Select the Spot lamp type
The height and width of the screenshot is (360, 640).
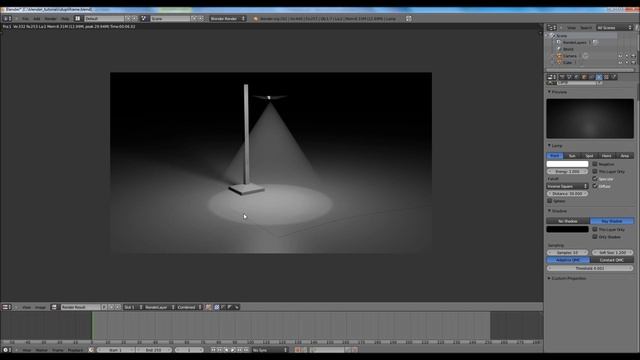589,156
